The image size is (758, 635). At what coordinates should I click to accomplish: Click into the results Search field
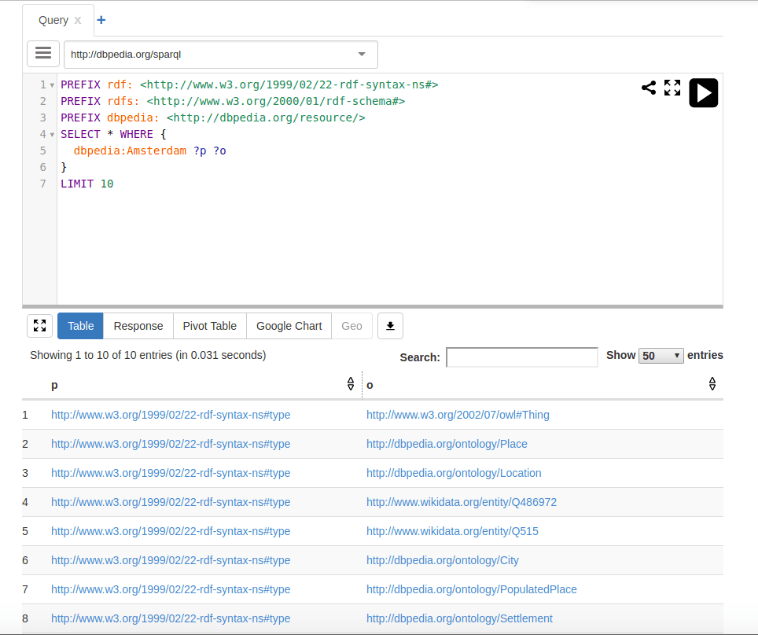click(521, 357)
